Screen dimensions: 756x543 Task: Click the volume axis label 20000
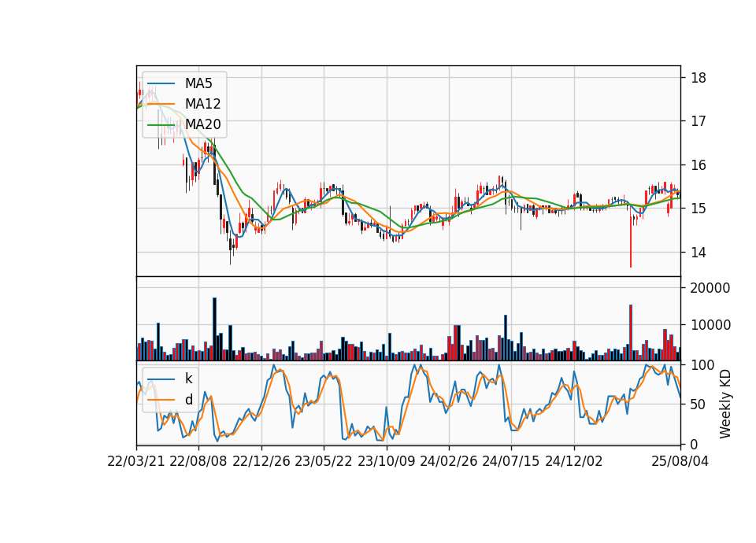pos(710,288)
